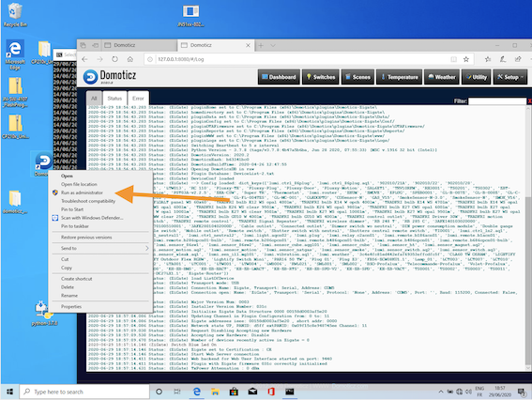The height and width of the screenshot is (400, 532).
Task: Click the taskbar search box
Action: pos(84,392)
